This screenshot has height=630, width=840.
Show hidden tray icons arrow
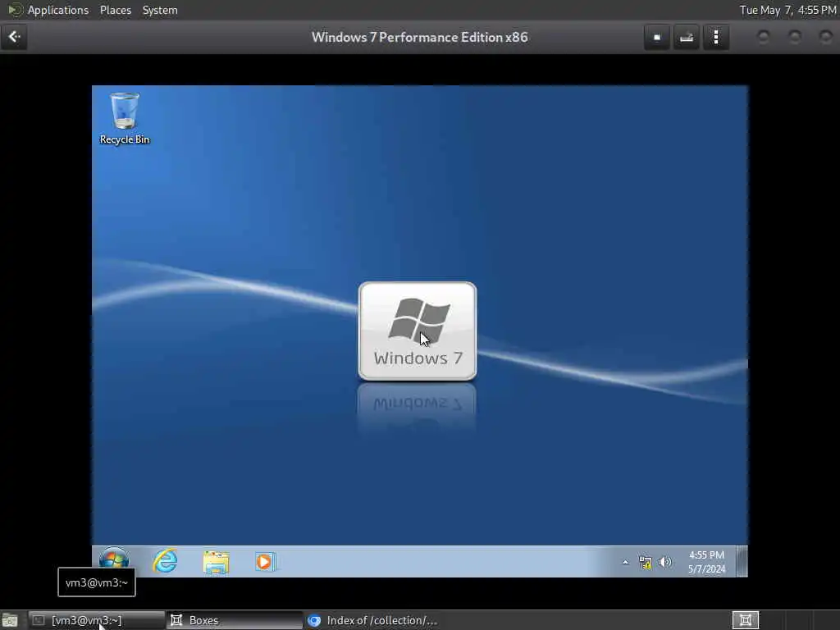[x=625, y=562]
